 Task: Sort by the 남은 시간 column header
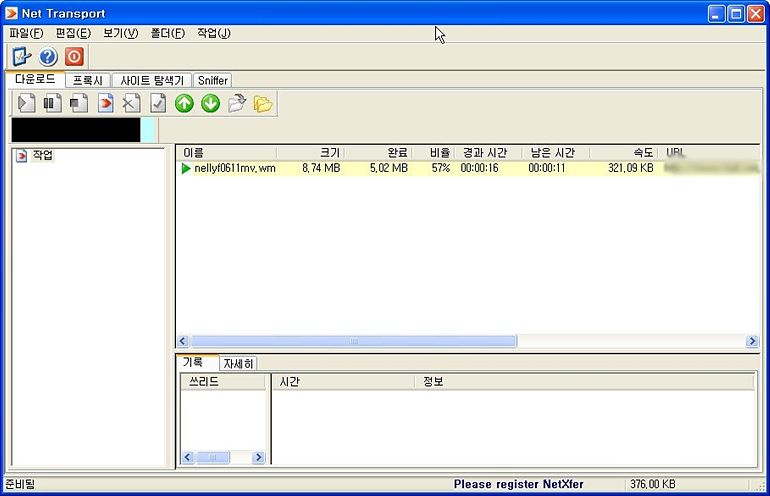555,153
